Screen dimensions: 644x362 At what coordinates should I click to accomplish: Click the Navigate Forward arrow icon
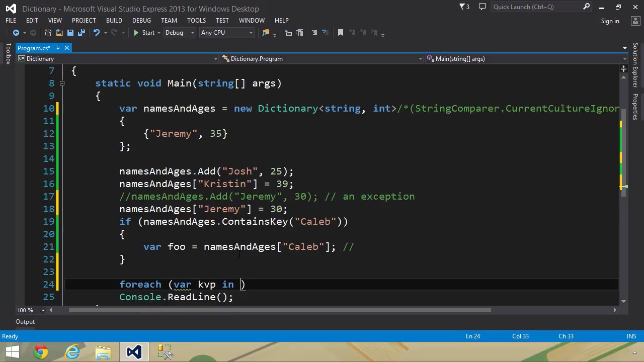[x=33, y=33]
